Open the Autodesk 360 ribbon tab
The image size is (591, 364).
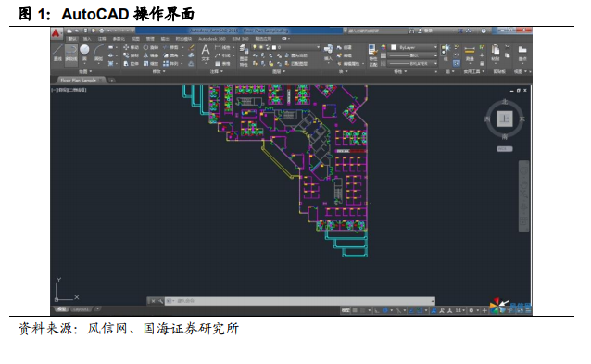[x=211, y=39]
